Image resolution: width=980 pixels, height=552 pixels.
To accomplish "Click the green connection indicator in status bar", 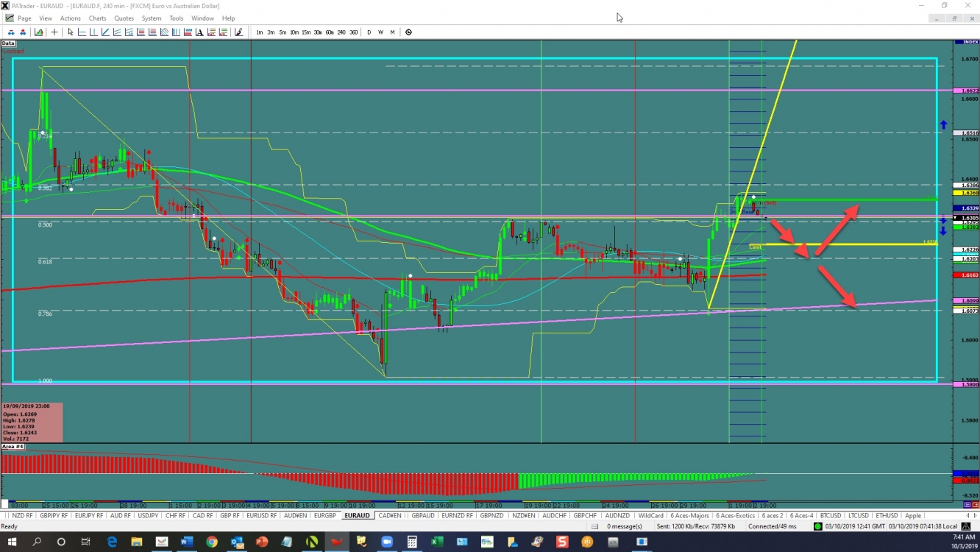I will pyautogui.click(x=817, y=526).
